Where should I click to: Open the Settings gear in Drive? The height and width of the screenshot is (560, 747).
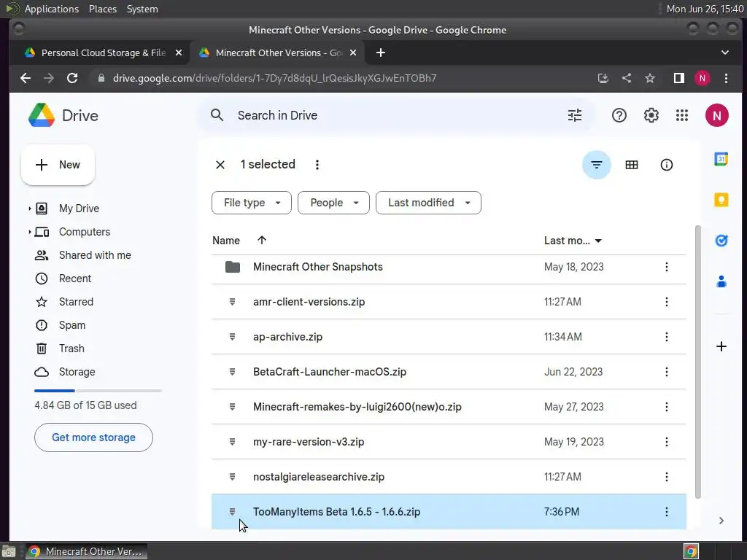click(651, 115)
